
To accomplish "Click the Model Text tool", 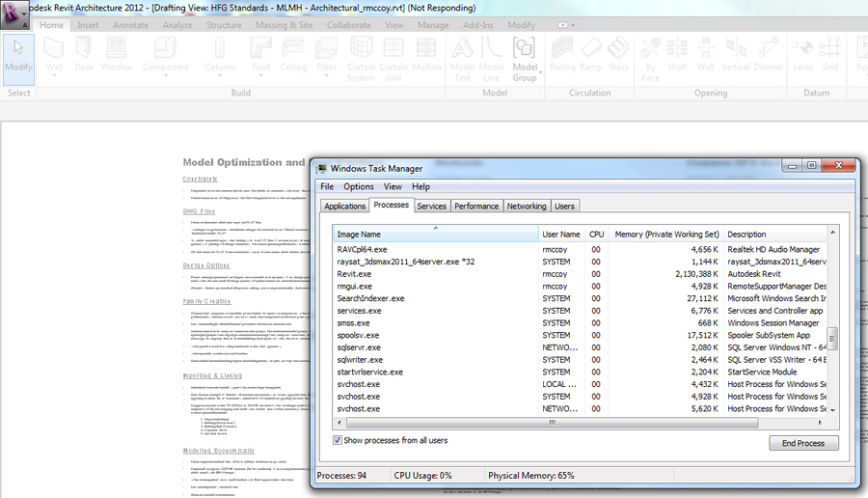I will pos(462,59).
